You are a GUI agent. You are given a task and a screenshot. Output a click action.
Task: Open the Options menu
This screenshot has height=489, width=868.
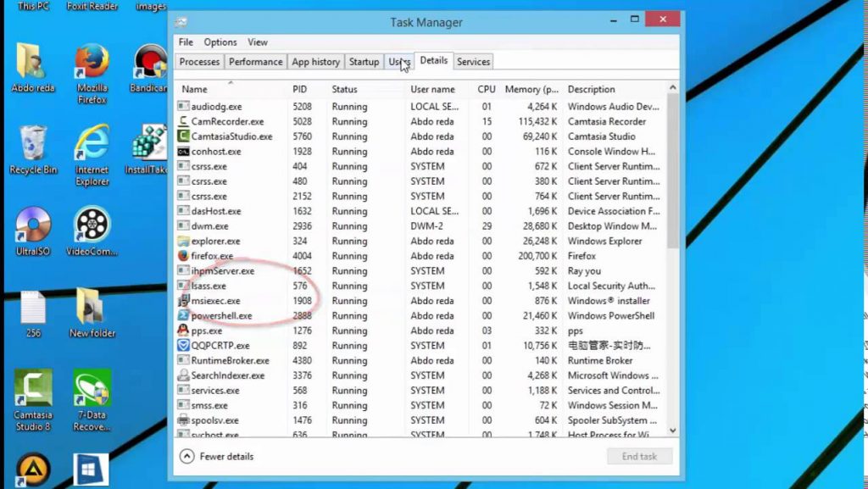[220, 42]
